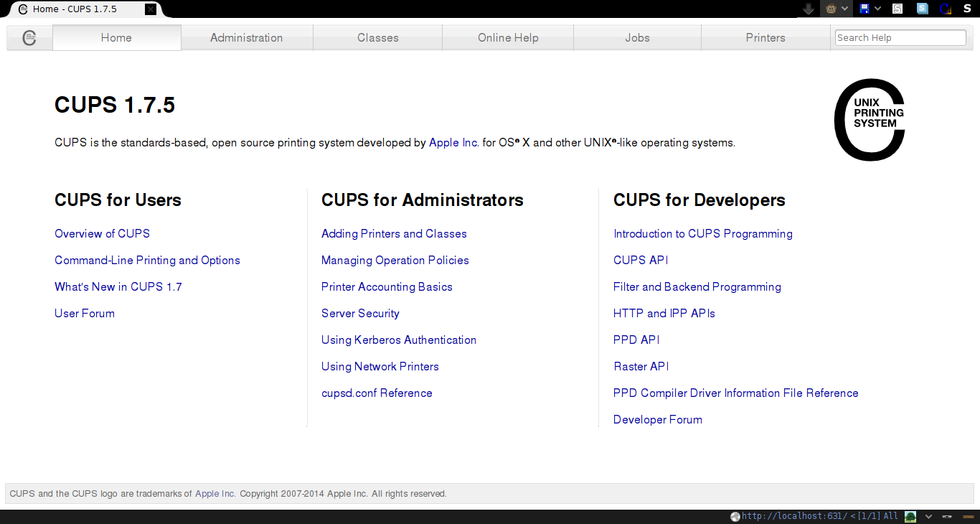Click the floppy disk save tray icon
The width and height of the screenshot is (980, 524).
(866, 8)
